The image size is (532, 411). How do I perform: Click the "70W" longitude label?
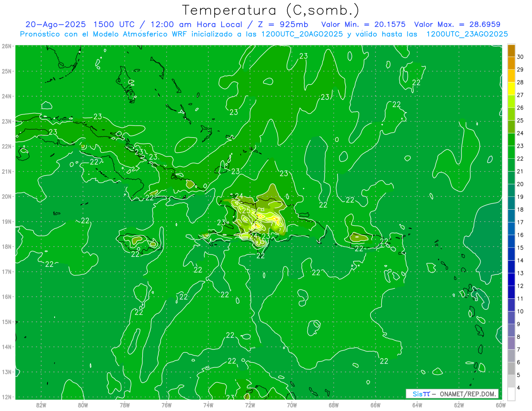coord(292,405)
